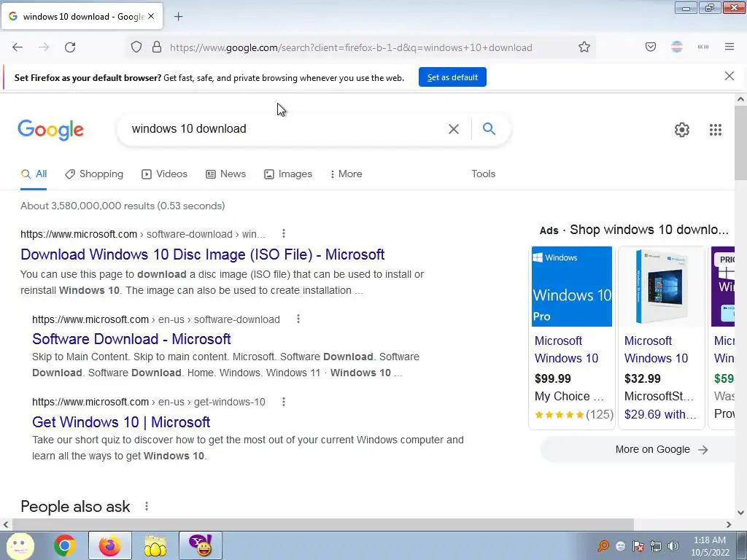747x560 pixels.
Task: Select the All results tab
Action: click(x=34, y=174)
